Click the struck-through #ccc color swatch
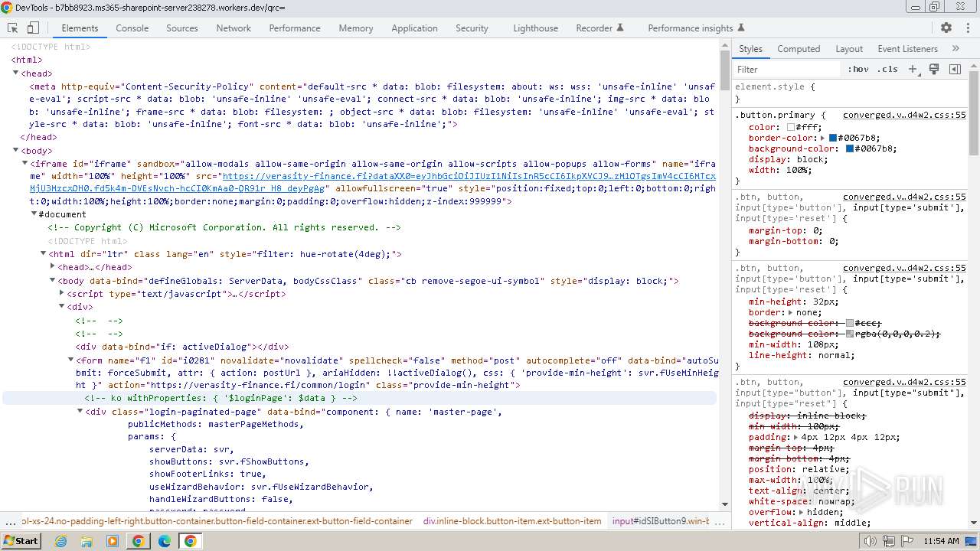Viewport: 980px width, 551px height. 849,323
